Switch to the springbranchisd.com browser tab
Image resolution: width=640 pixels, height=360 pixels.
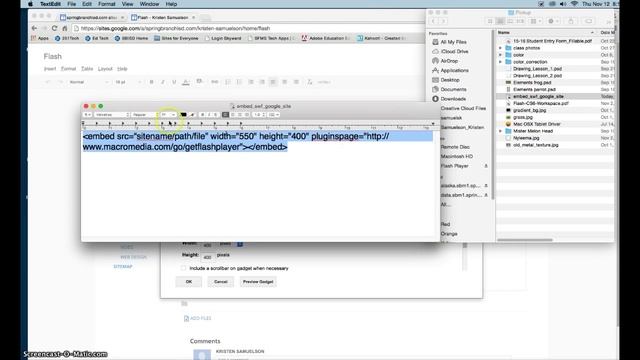pos(92,18)
